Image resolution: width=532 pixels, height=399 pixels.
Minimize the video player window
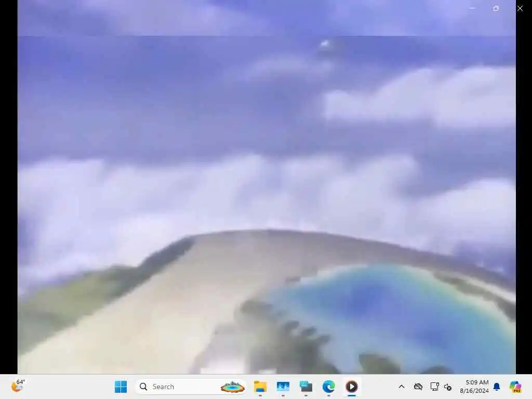coord(472,8)
